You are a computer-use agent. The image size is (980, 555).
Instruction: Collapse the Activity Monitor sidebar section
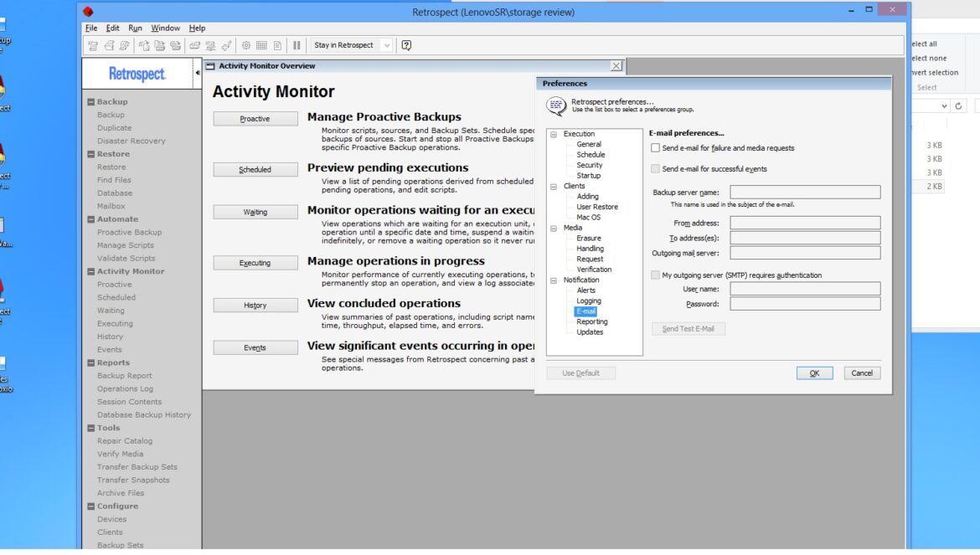[x=91, y=271]
